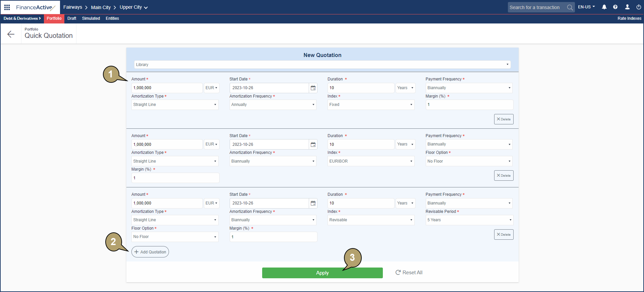Open the Simulated tab
This screenshot has width=644, height=292.
click(x=91, y=18)
